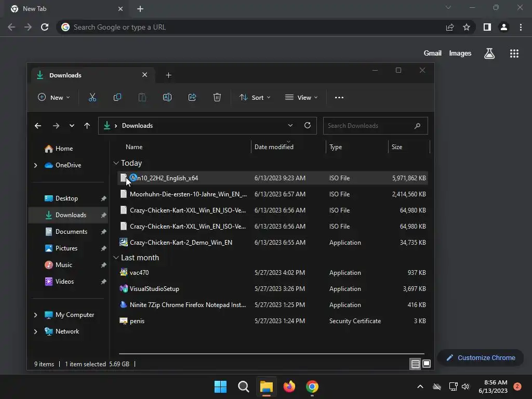Open Images link
Image resolution: width=532 pixels, height=399 pixels.
tap(460, 54)
